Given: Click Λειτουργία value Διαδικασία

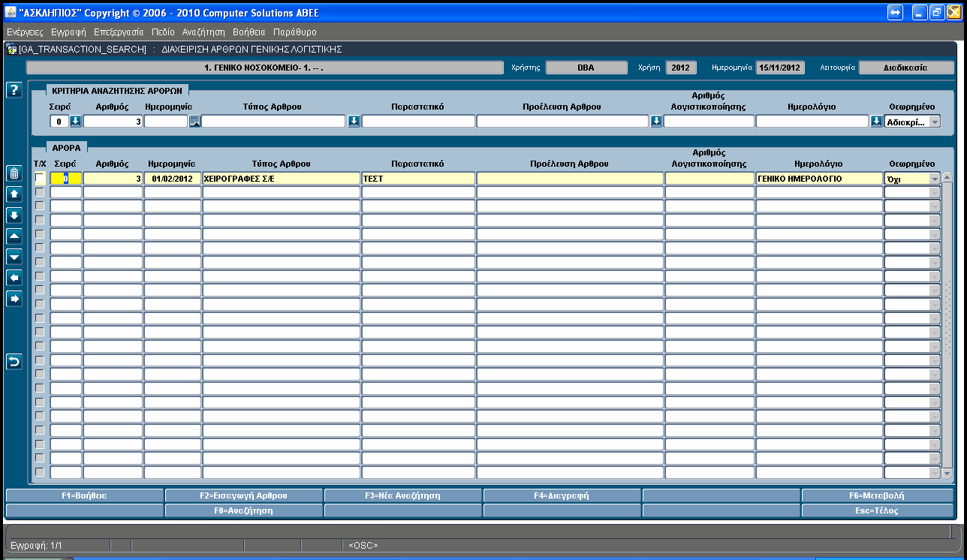Looking at the screenshot, I should pyautogui.click(x=905, y=68).
